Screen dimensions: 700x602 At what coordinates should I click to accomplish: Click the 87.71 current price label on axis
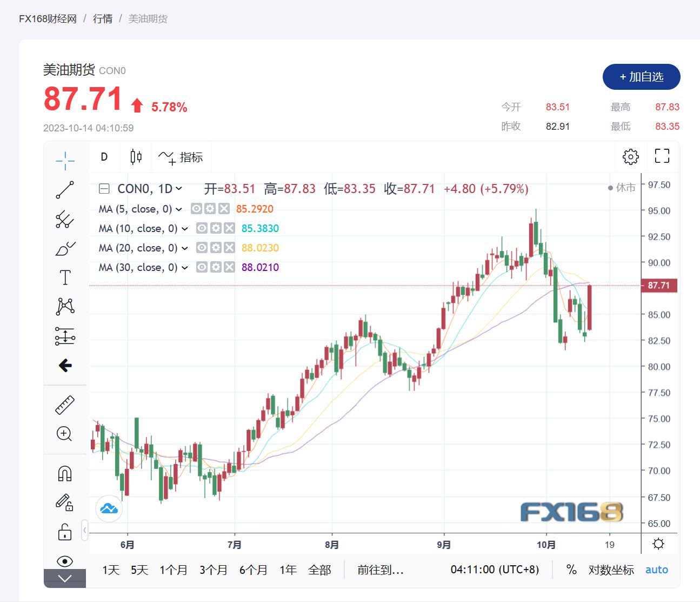click(659, 286)
